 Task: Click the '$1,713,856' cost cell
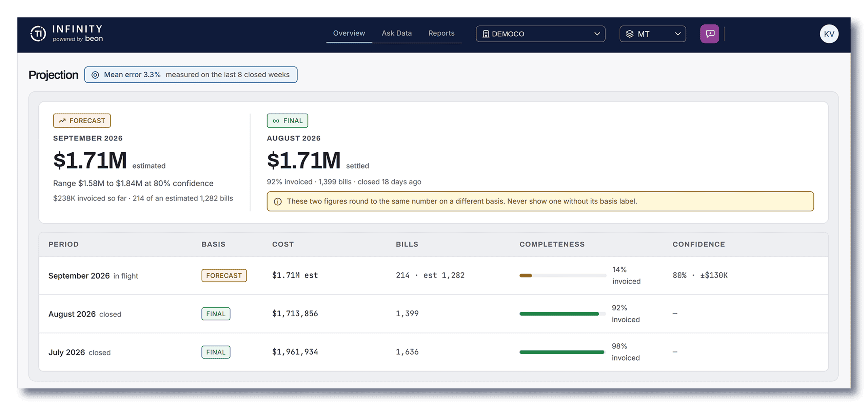(x=295, y=314)
